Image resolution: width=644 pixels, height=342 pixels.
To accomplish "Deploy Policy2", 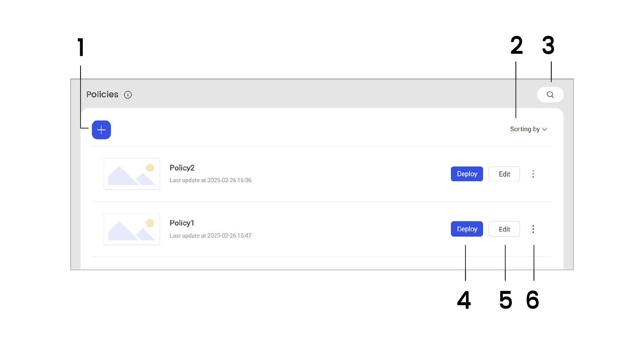I will 467,174.
